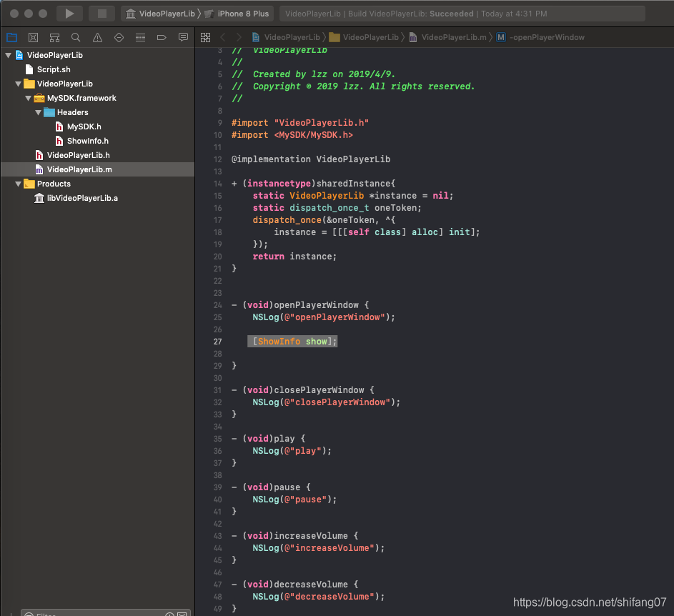
Task: Click the #import "VideoPlayerLib.h" line
Action: coord(300,123)
